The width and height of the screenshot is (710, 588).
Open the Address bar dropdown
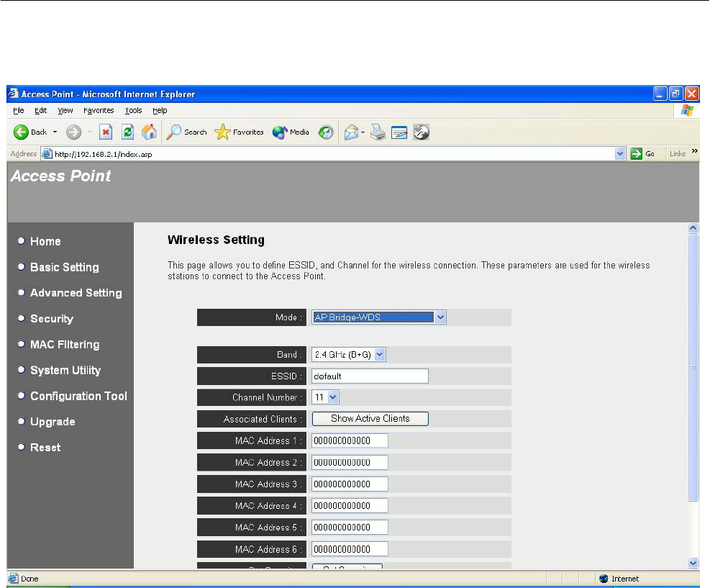pos(620,154)
